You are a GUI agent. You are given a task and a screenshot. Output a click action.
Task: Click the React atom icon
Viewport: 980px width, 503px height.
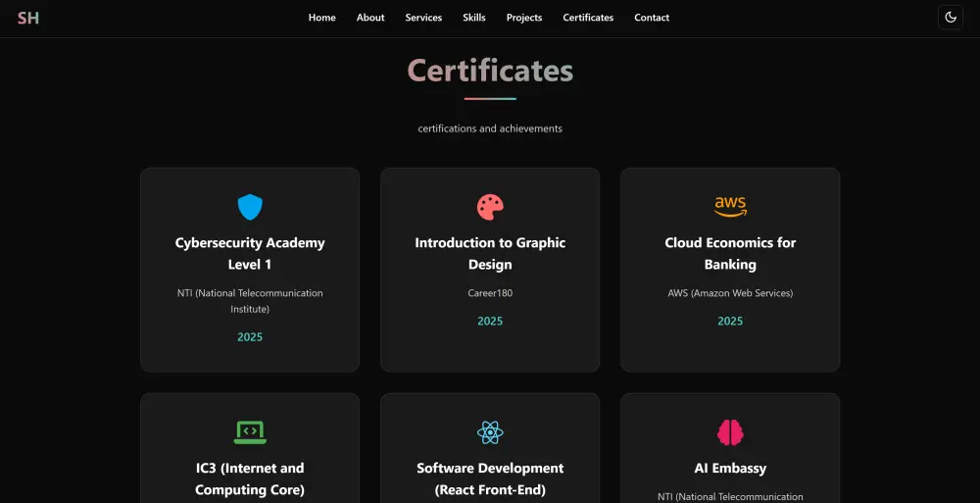(490, 432)
